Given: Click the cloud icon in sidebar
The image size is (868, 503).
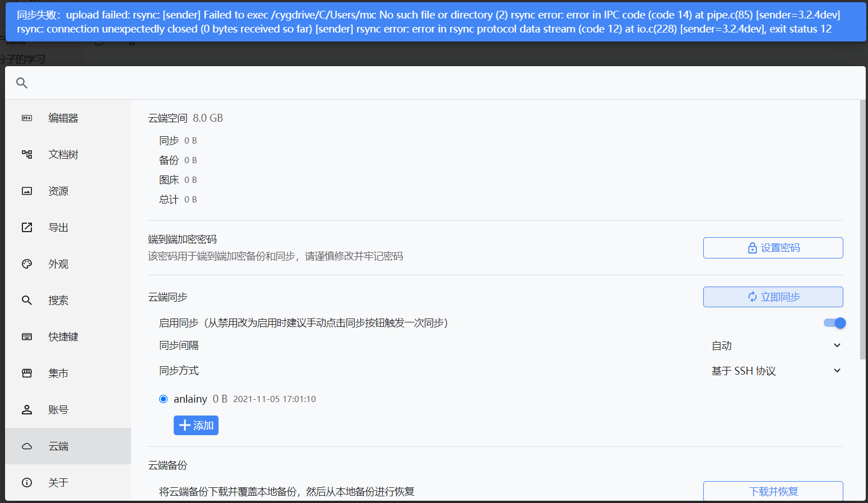Looking at the screenshot, I should pyautogui.click(x=27, y=446).
